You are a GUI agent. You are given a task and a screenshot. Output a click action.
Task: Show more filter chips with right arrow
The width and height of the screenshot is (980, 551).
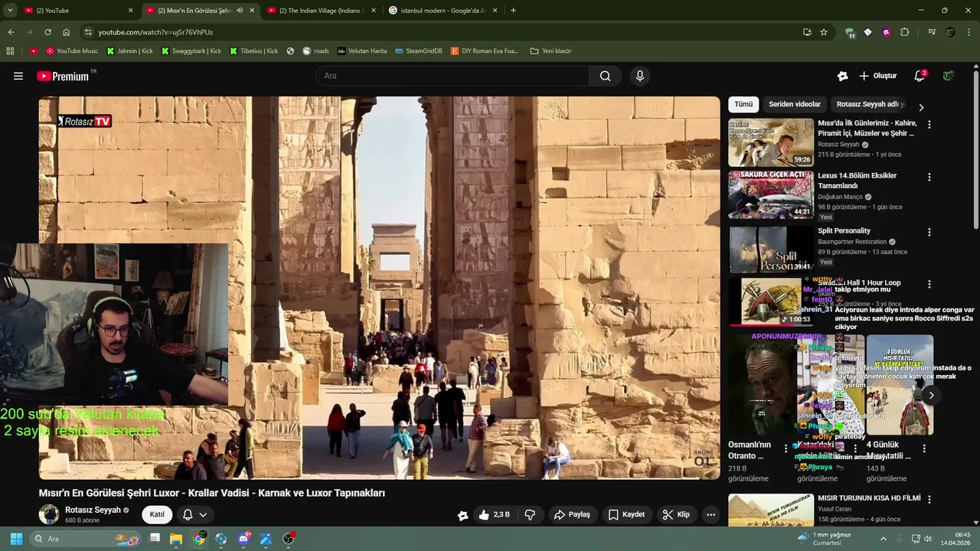click(x=921, y=107)
